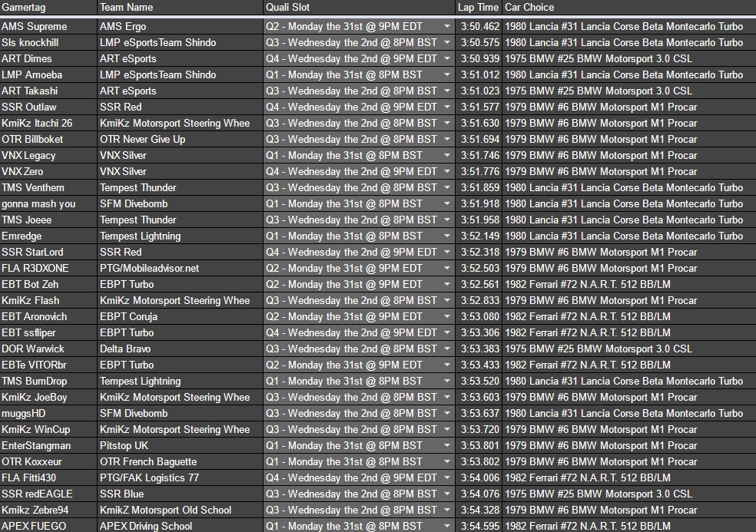Expand Quali Slot dropdown in TMS BumDrop row
Screen dimensions: 756x532
447,382
